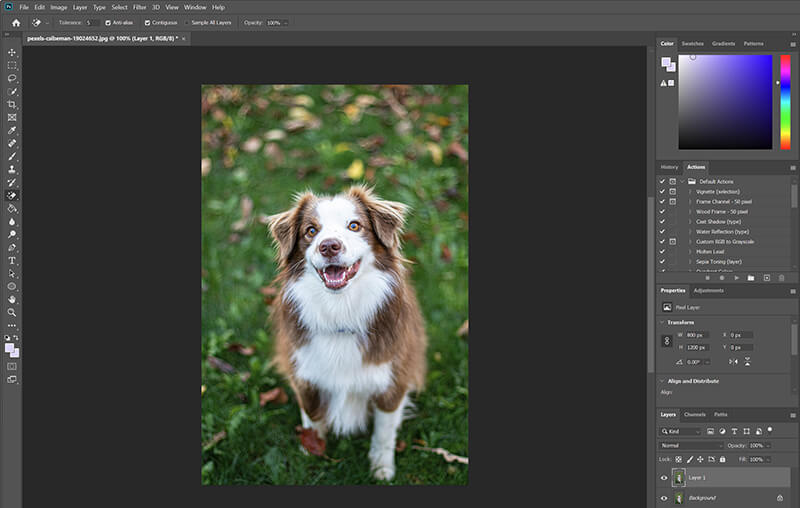Open options bar Opacity dropdown arrow

pyautogui.click(x=285, y=23)
